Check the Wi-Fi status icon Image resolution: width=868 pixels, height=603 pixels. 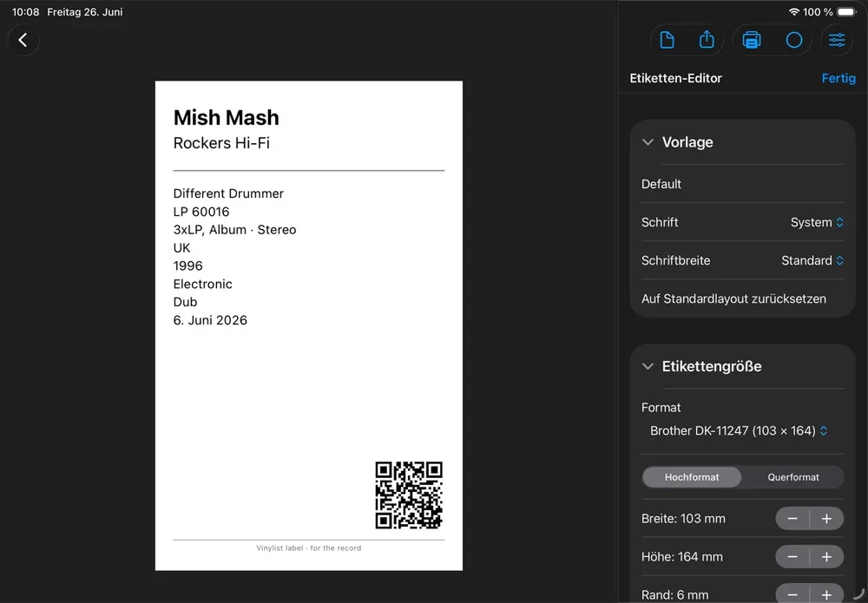pos(794,11)
